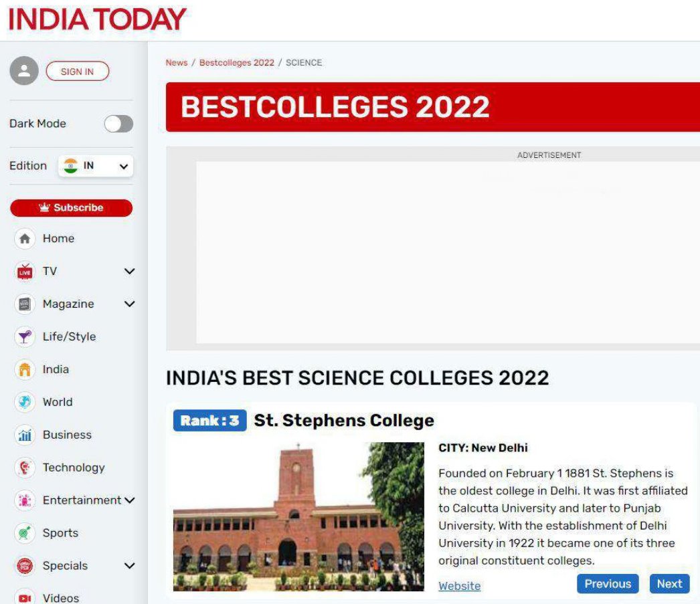700x604 pixels.
Task: Expand the Specials submenu chevron
Action: coord(129,566)
